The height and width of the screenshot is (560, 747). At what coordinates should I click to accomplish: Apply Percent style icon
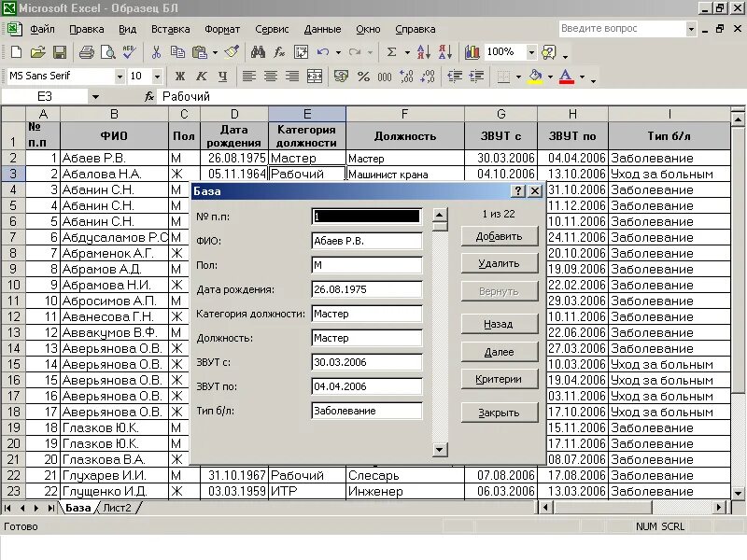[x=363, y=77]
